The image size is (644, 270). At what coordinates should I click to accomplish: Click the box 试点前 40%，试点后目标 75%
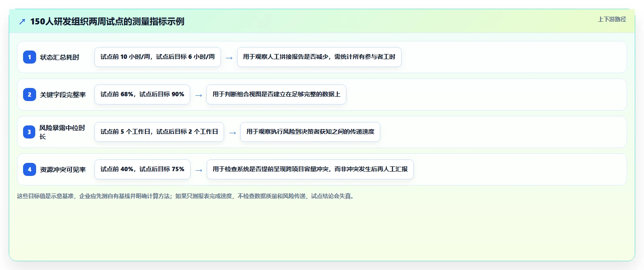142,169
